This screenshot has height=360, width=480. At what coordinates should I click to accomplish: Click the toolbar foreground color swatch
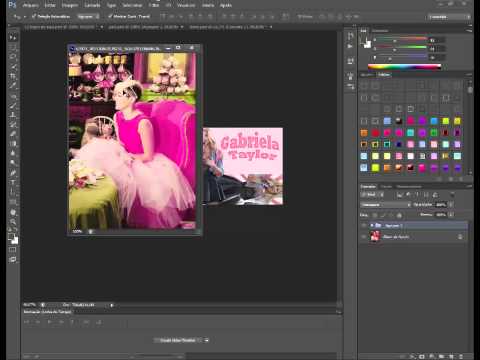(11, 237)
